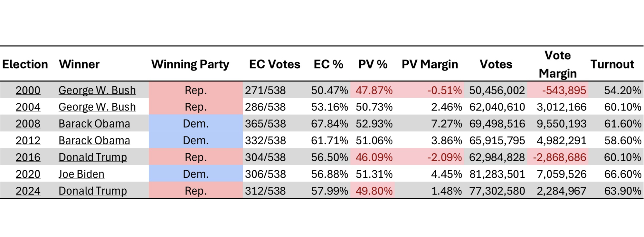Click the 2008 election year link
Viewport: 644px width, 237px height.
point(28,124)
